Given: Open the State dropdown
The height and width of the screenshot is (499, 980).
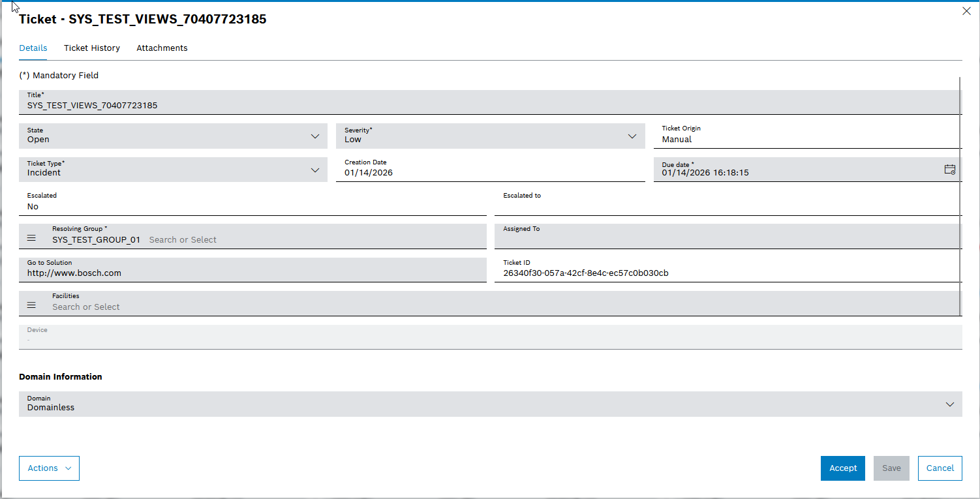Looking at the screenshot, I should tap(315, 136).
